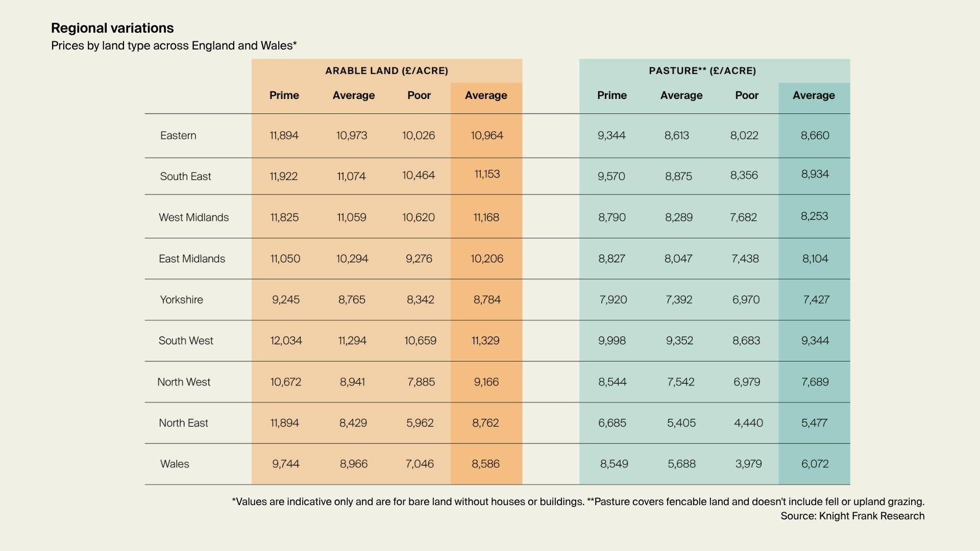
Task: Select the ARABLE LAND (£/ACRE) header
Action: 386,71
